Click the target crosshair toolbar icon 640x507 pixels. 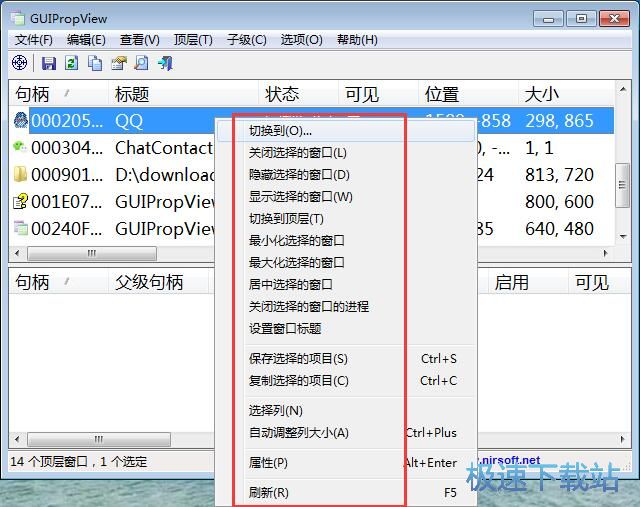[x=20, y=63]
